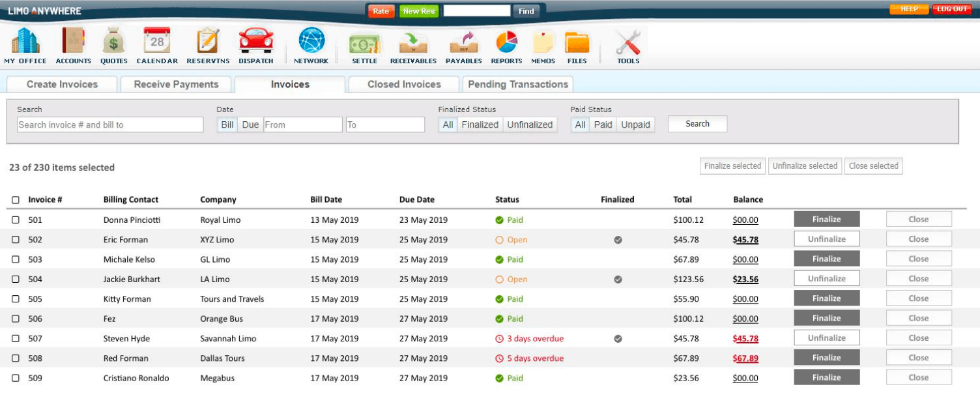Click the overdue clock icon for invoice 508
The height and width of the screenshot is (404, 980).
pos(500,358)
